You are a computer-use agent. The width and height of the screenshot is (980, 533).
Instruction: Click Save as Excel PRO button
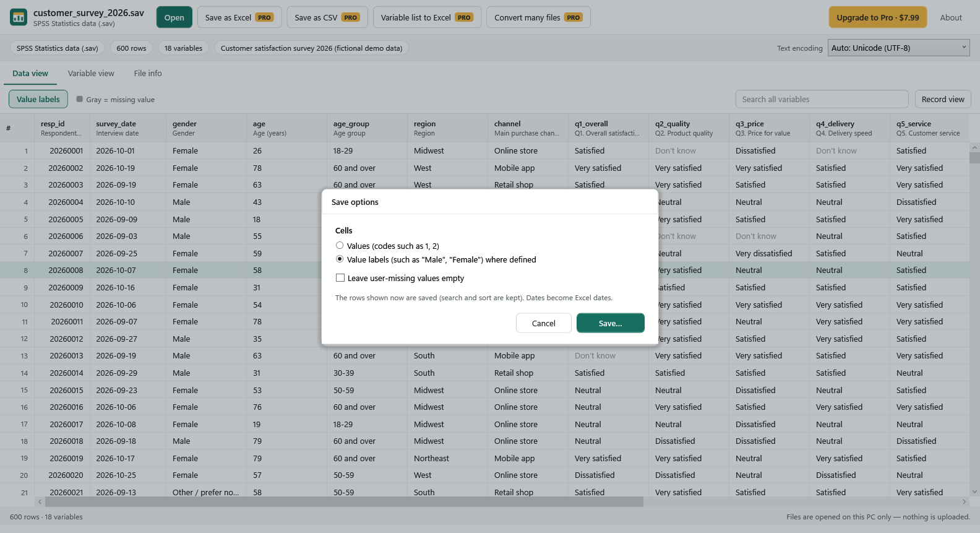[x=239, y=17]
